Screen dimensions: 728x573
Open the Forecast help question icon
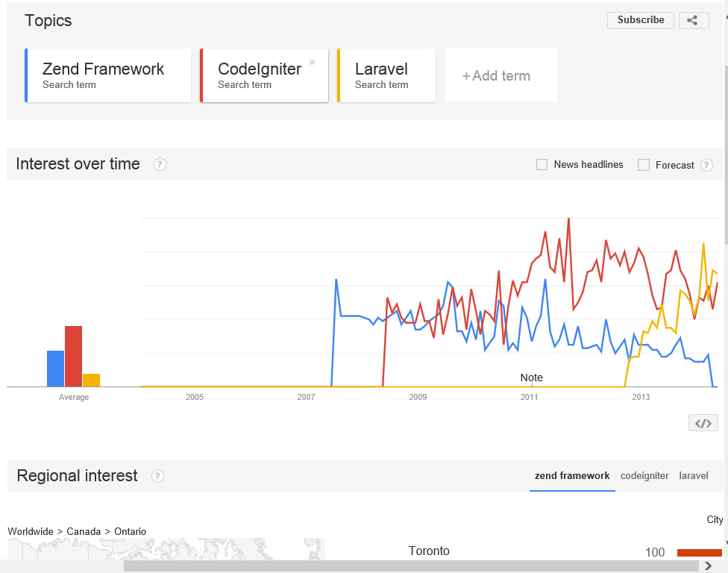[706, 165]
